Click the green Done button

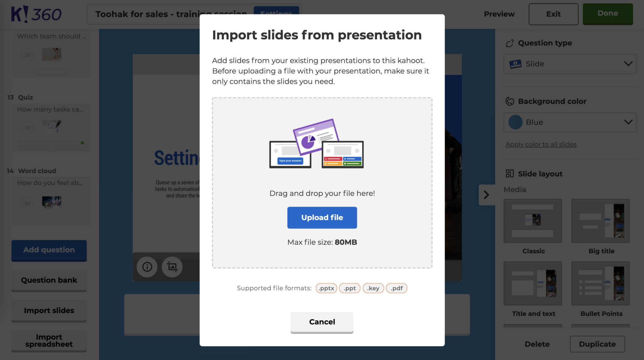pos(608,13)
